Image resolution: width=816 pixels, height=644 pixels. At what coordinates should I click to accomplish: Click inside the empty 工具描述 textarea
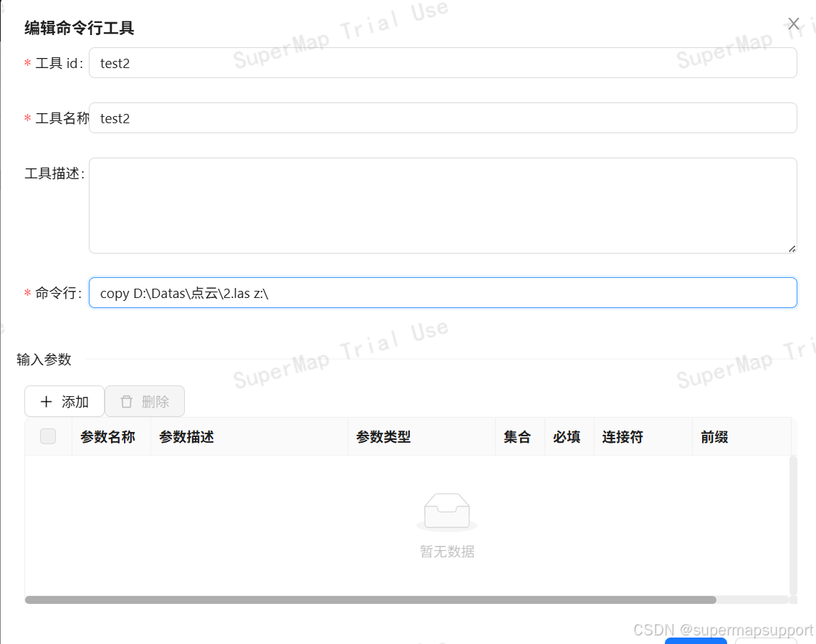(x=442, y=204)
